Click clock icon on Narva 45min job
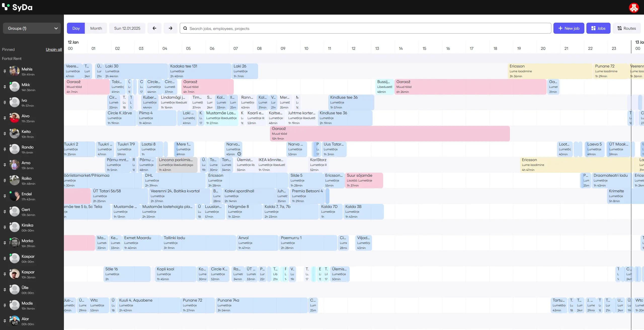644x330 pixels. click(239, 154)
